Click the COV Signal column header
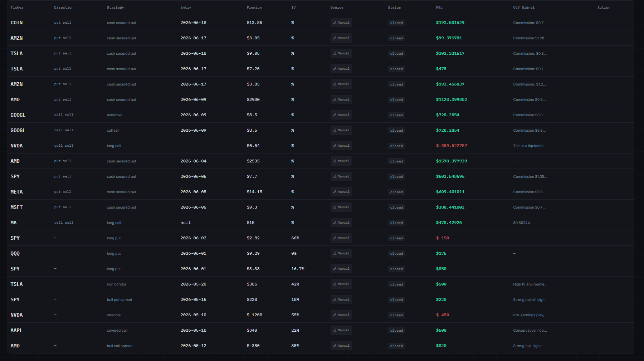This screenshot has width=644, height=361. click(524, 8)
